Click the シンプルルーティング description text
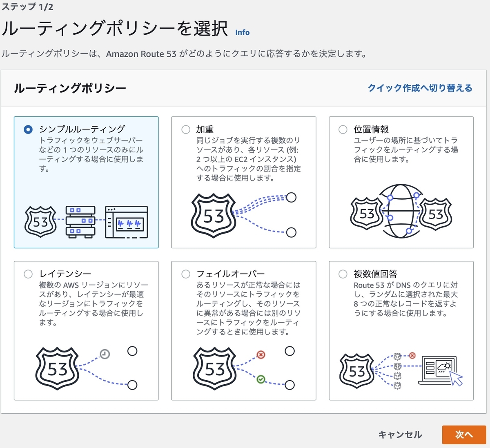Screen dimensions: 490x448 coord(91,154)
